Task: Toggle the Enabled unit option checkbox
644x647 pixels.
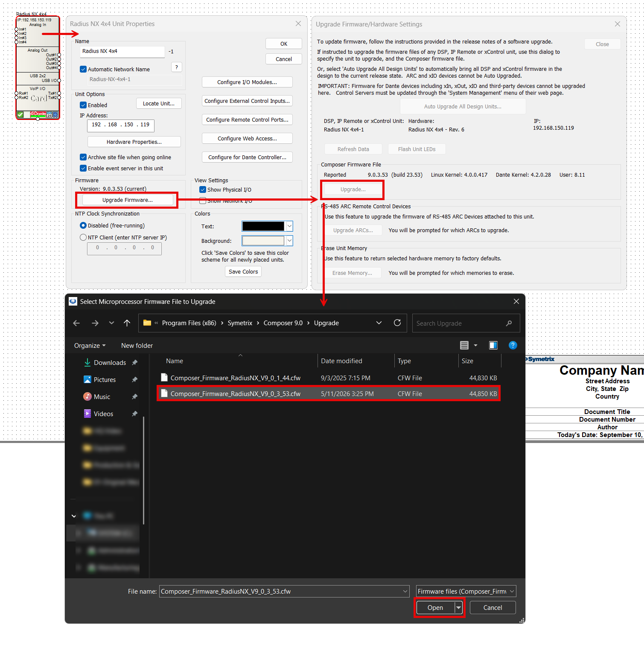Action: (x=83, y=105)
